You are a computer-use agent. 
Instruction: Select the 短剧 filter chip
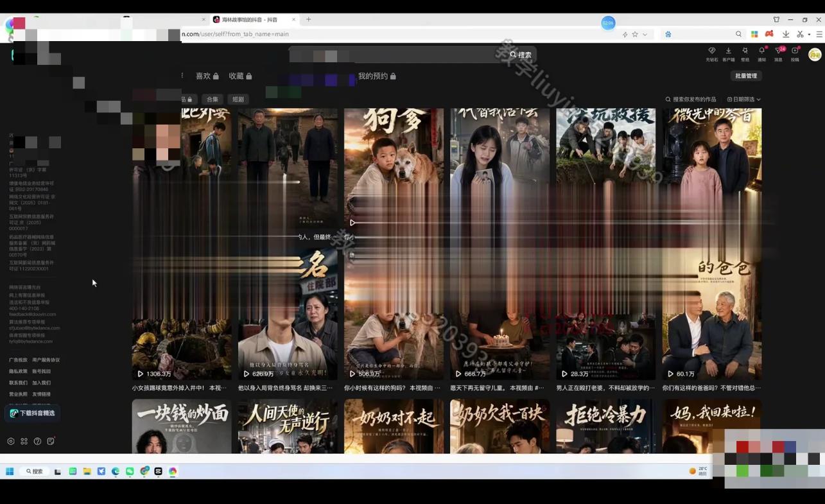pyautogui.click(x=238, y=100)
